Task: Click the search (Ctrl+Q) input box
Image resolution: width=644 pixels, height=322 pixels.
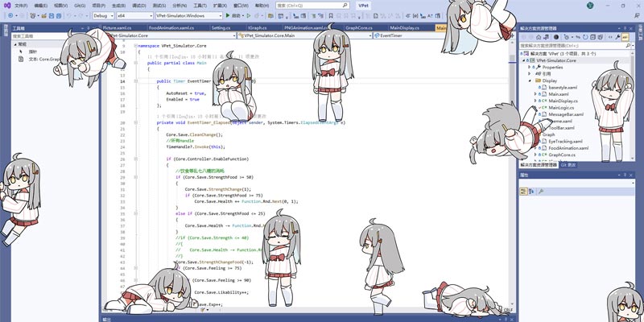Action: point(312,6)
